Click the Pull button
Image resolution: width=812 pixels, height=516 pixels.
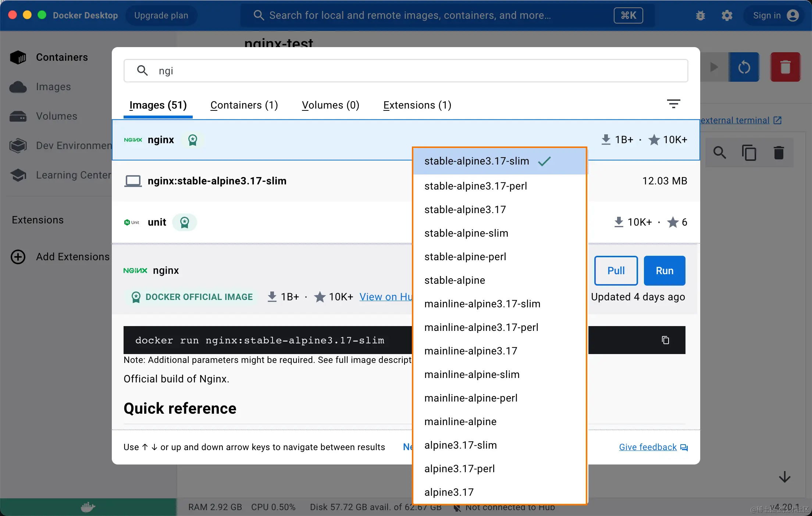[616, 271]
